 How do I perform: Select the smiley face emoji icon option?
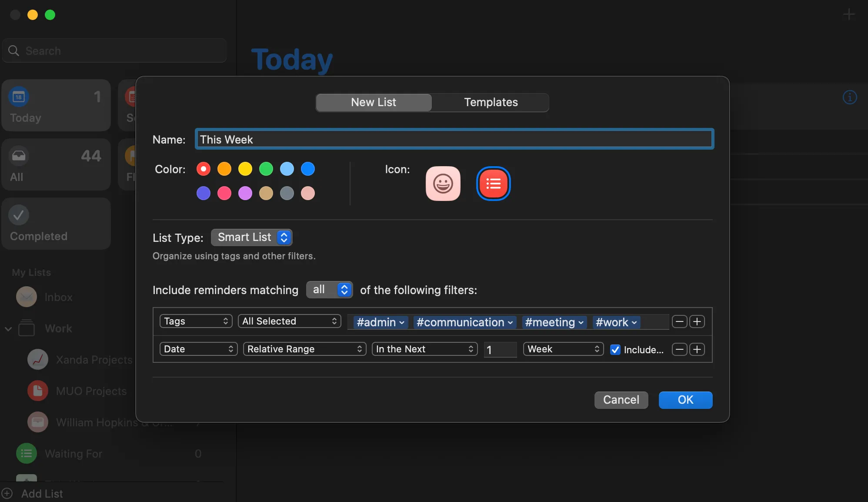pos(443,184)
